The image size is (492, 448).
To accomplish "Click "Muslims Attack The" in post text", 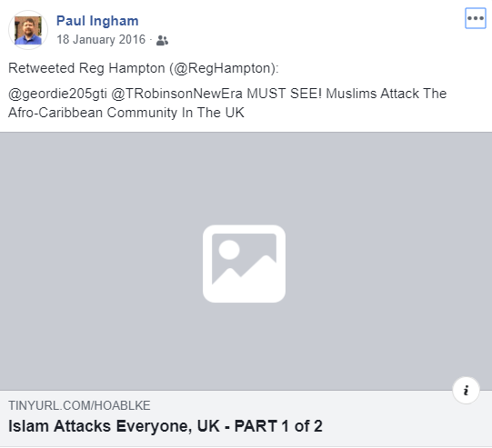I will (x=387, y=94).
